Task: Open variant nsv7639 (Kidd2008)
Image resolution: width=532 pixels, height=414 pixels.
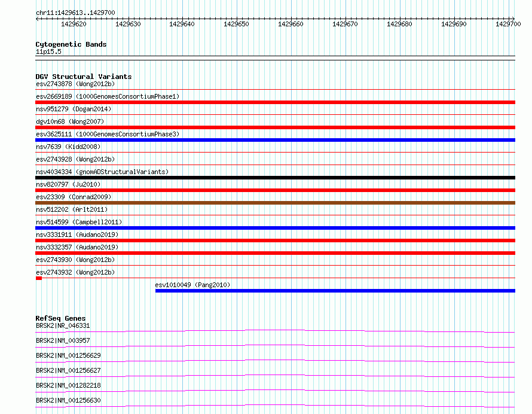Action: pyautogui.click(x=68, y=147)
